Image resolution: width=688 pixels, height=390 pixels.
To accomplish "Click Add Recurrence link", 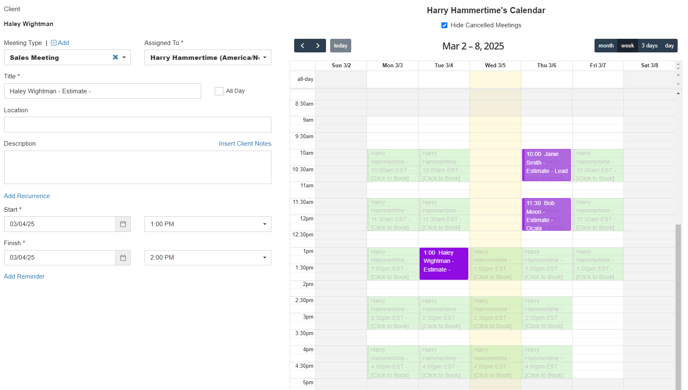I will (x=27, y=196).
